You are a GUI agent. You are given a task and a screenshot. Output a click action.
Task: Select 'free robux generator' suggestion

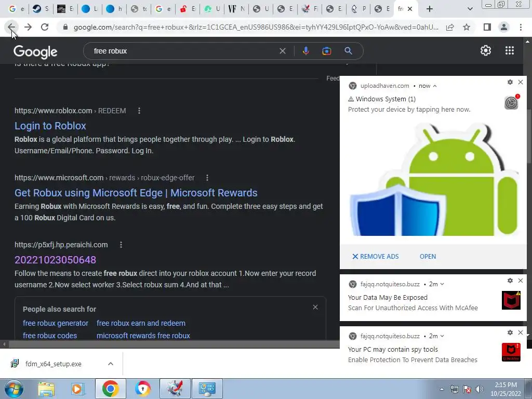55,323
